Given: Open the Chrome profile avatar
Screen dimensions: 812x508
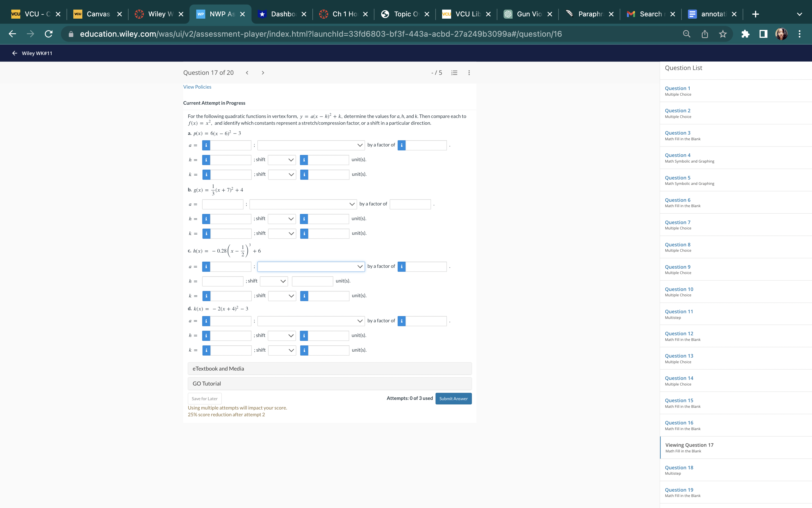Looking at the screenshot, I should [782, 34].
